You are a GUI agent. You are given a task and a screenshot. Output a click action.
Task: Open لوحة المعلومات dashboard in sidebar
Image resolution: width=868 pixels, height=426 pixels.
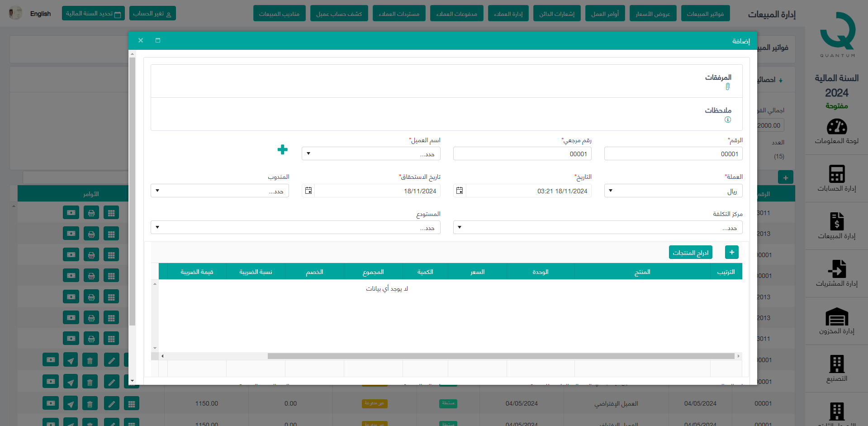(836, 131)
